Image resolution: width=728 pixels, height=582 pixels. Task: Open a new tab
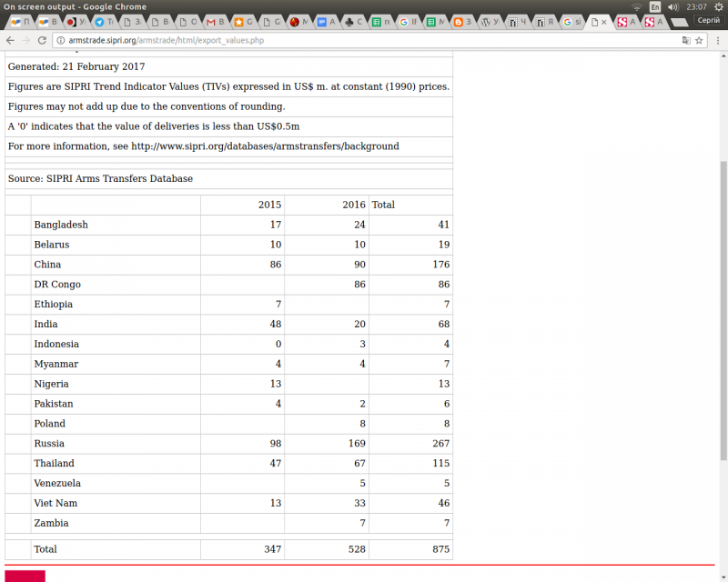pyautogui.click(x=678, y=22)
